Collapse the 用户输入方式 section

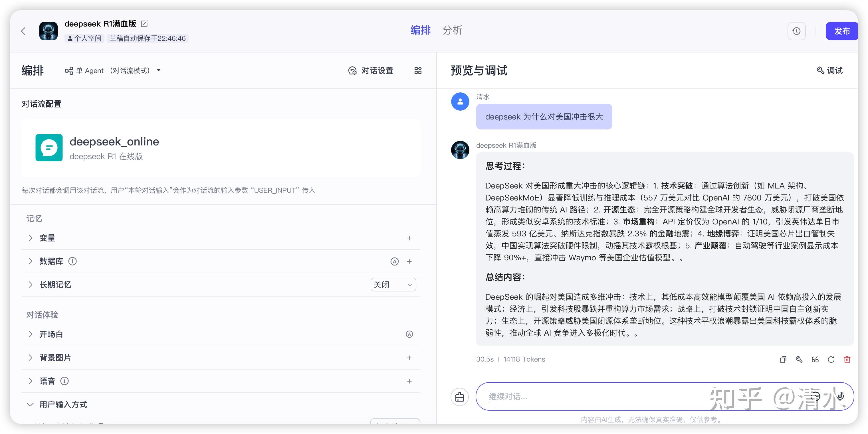(x=30, y=405)
